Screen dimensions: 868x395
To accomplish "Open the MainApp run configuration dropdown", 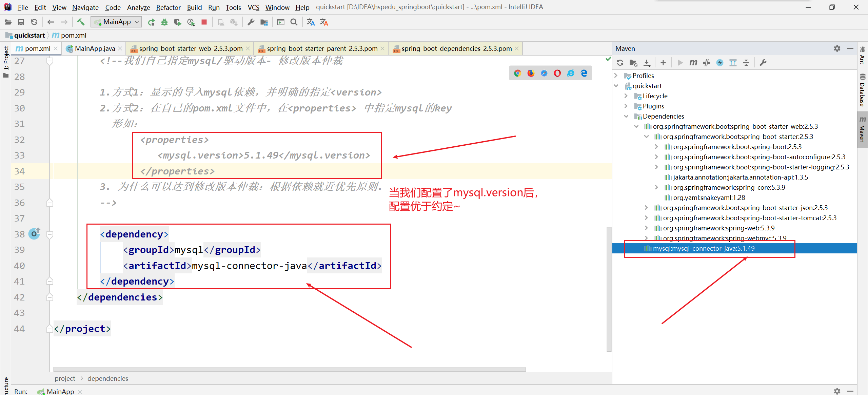I will [x=116, y=22].
